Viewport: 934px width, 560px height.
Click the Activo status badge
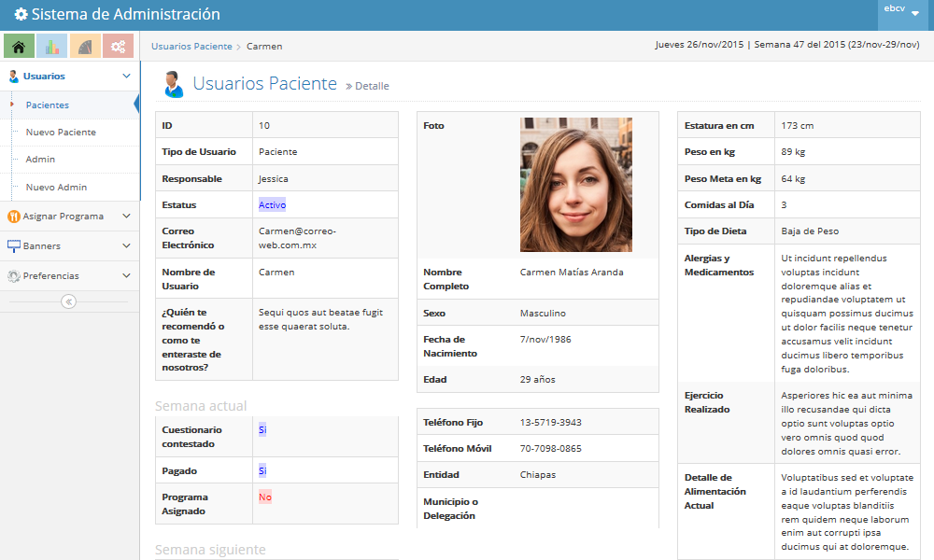272,204
